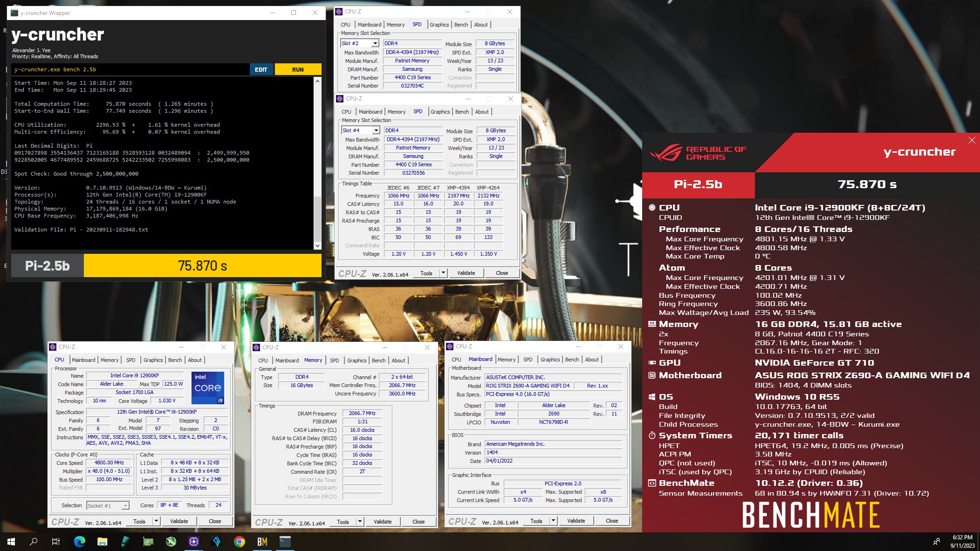
Task: Click the CPU chip icon in BenchMate panel
Action: [x=652, y=207]
